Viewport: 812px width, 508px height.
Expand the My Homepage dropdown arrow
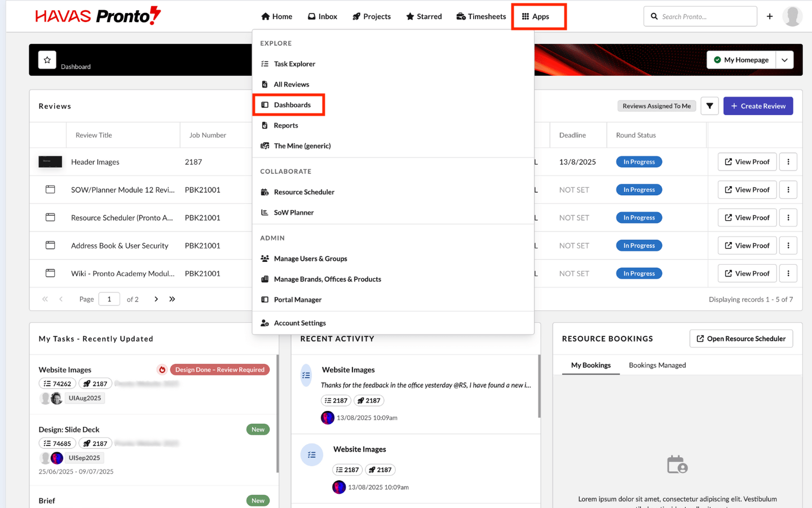pos(784,60)
